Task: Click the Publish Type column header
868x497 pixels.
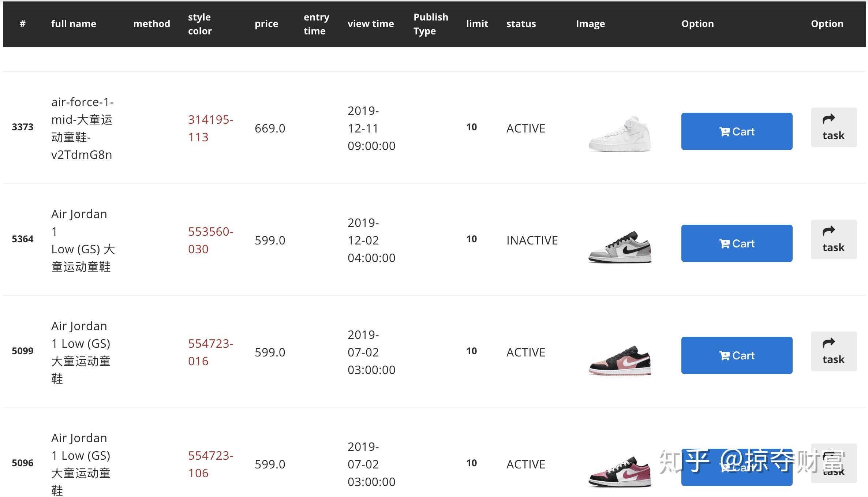Action: (x=431, y=24)
